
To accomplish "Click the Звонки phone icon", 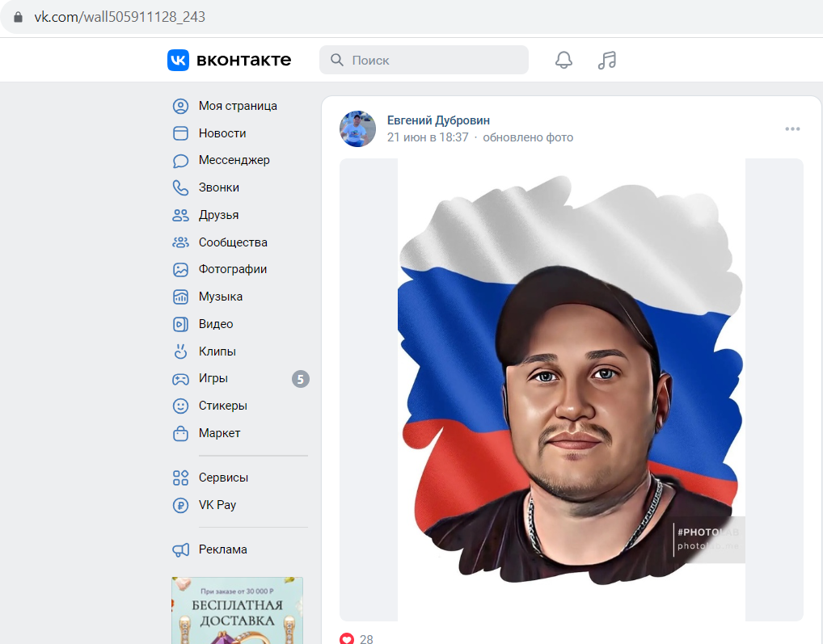I will 180,187.
